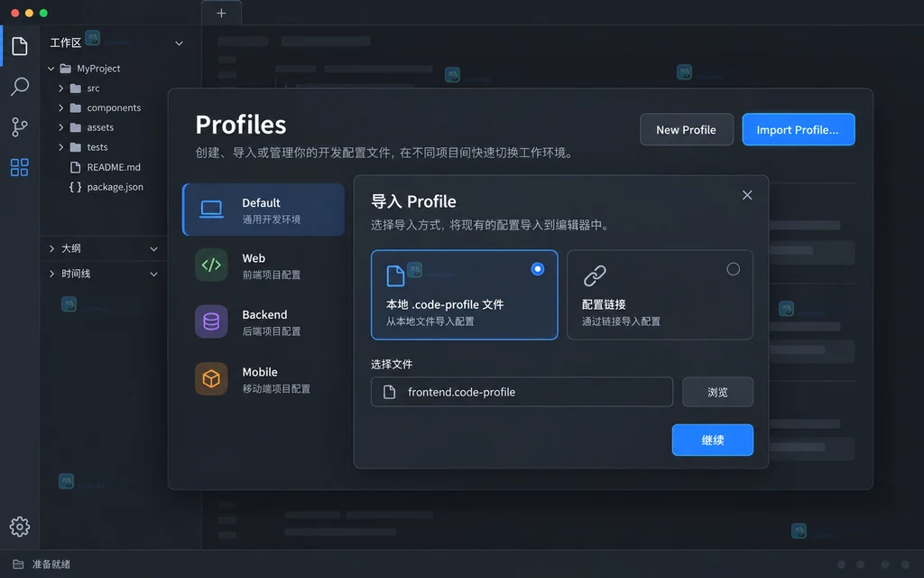Click the 通过链接导入配置 description text
The height and width of the screenshot is (578, 924).
pyautogui.click(x=621, y=322)
